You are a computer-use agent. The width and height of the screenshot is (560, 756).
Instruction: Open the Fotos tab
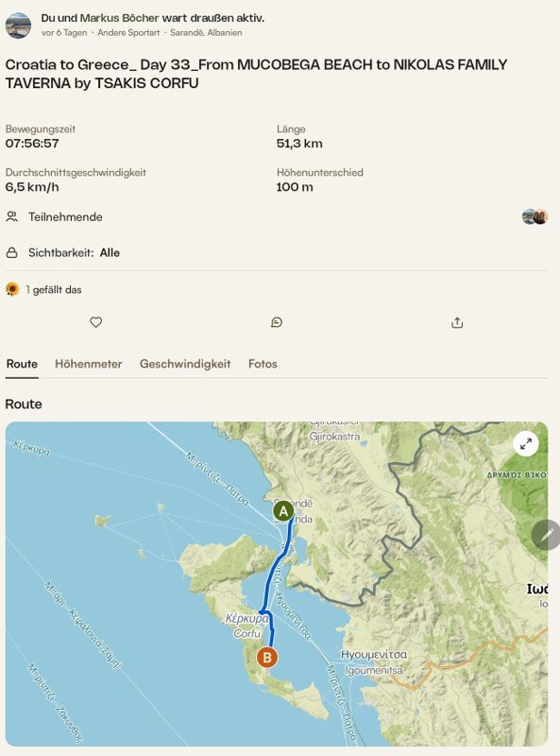(x=263, y=364)
